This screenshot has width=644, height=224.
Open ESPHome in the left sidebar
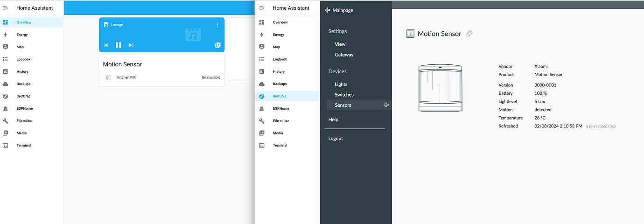pyautogui.click(x=31, y=108)
